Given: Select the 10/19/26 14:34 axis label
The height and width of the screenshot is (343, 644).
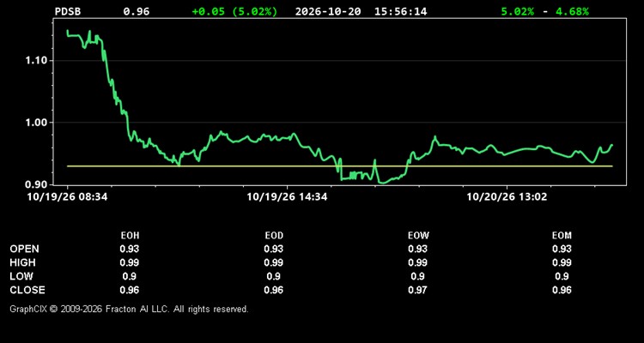Looking at the screenshot, I should point(287,197).
